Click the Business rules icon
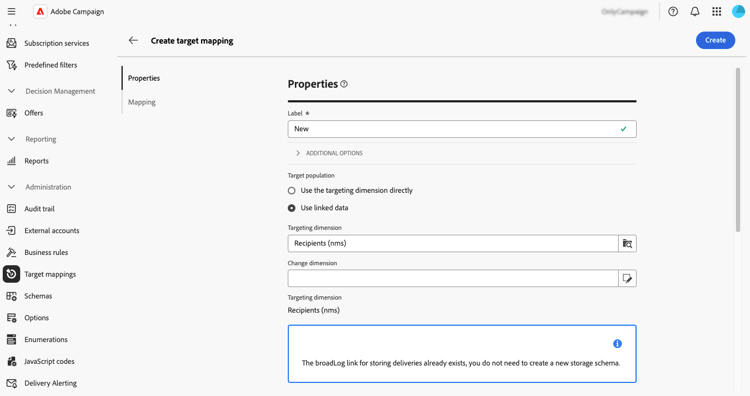750x396 pixels. click(x=11, y=253)
